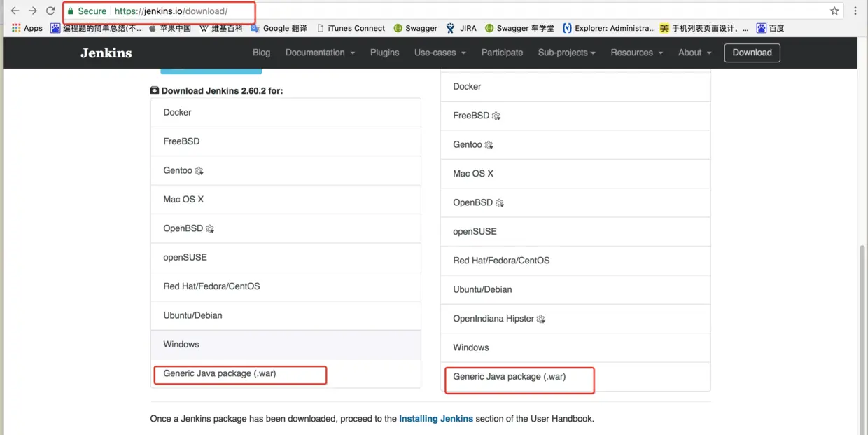
Task: Select Docker in the right-hand list
Action: tap(575, 87)
